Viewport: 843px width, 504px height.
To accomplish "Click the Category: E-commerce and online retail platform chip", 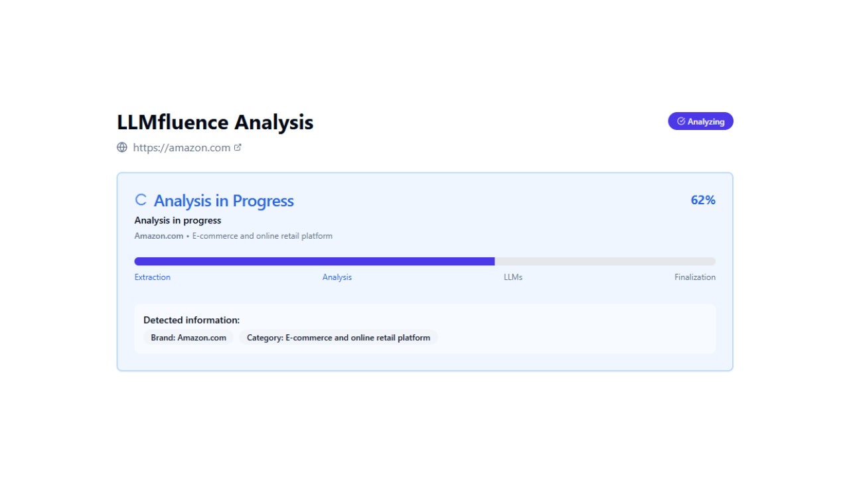I will [x=339, y=338].
